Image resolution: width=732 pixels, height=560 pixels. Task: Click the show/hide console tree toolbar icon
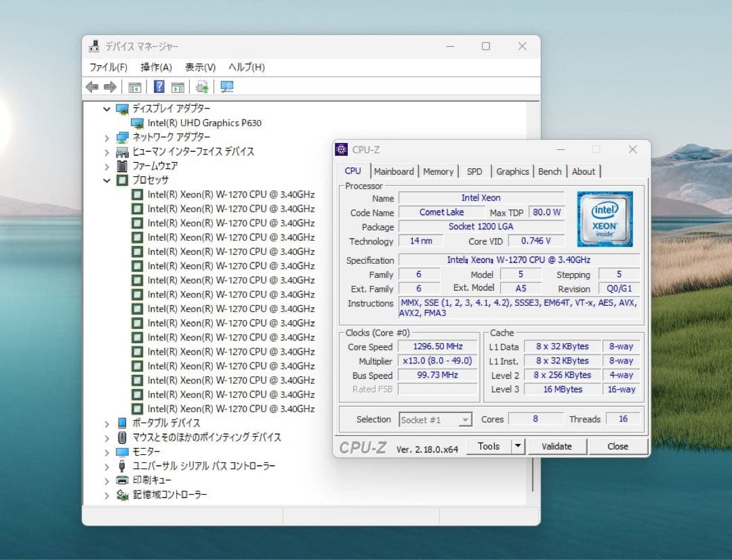click(134, 87)
